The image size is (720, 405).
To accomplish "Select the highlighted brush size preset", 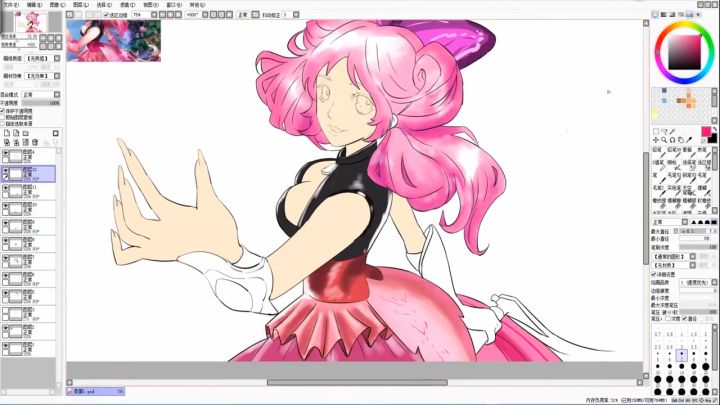I will point(680,354).
